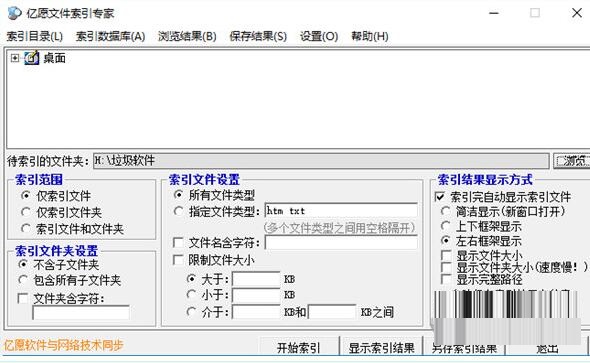Click the folder-name characters input box
The image size is (590, 363).
point(81,313)
